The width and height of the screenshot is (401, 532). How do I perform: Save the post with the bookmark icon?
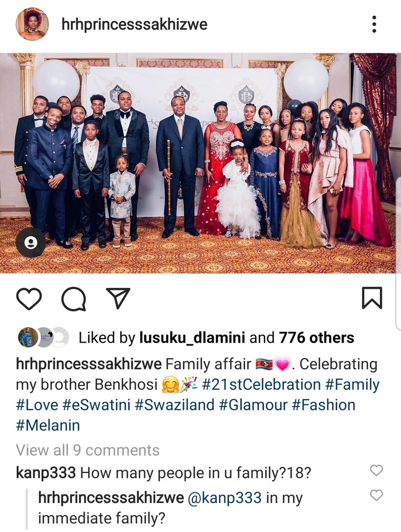(x=372, y=298)
